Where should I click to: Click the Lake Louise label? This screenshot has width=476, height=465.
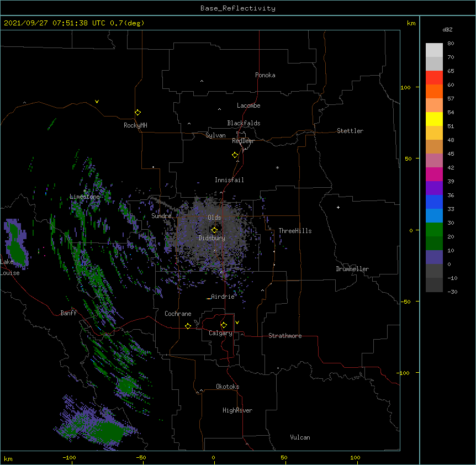click(10, 267)
